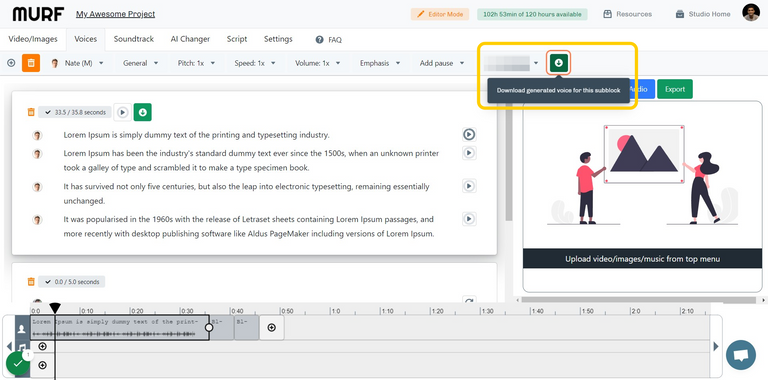Click the orange delete trash button in toolbar

[x=31, y=63]
